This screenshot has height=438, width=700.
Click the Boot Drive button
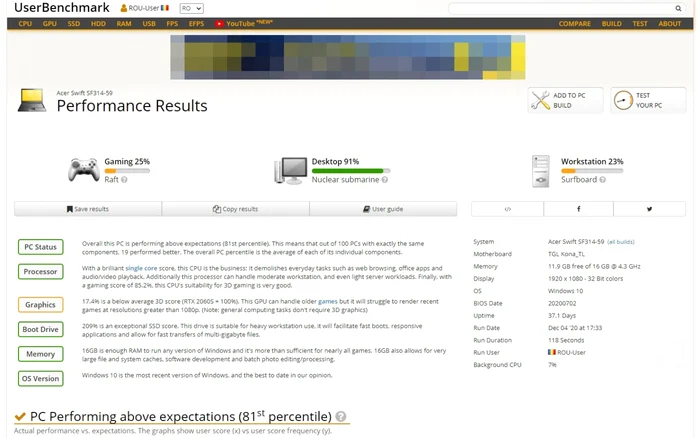click(x=41, y=329)
